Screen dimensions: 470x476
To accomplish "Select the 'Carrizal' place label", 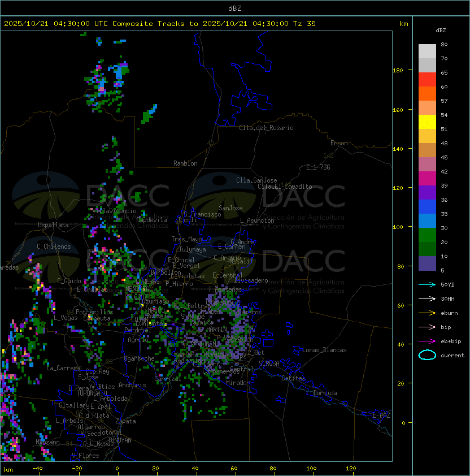I will pyautogui.click(x=168, y=379).
